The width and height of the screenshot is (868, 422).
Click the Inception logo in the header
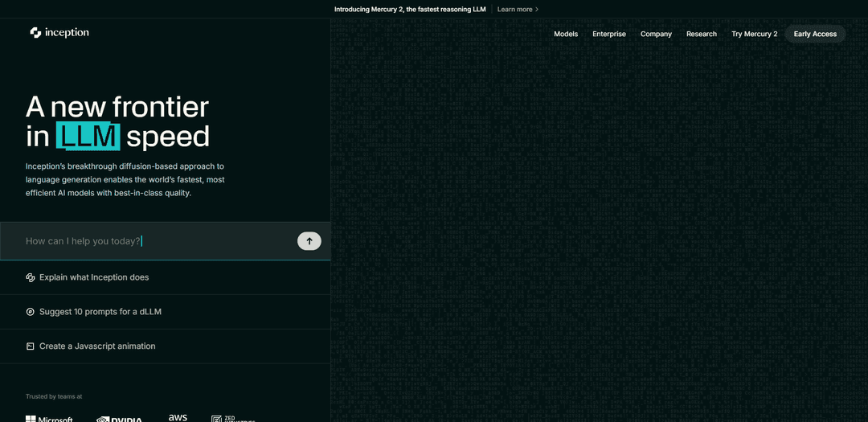(59, 33)
